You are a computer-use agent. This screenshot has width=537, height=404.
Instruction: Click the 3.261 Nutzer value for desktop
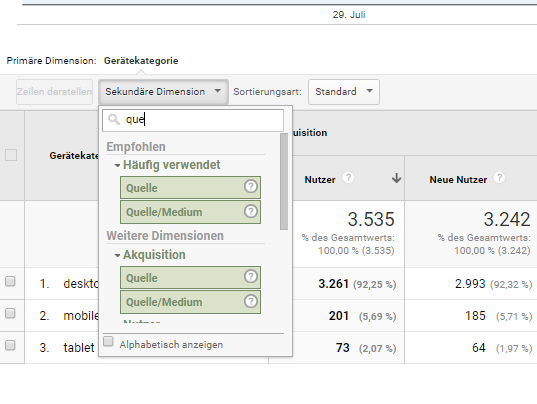pyautogui.click(x=334, y=284)
